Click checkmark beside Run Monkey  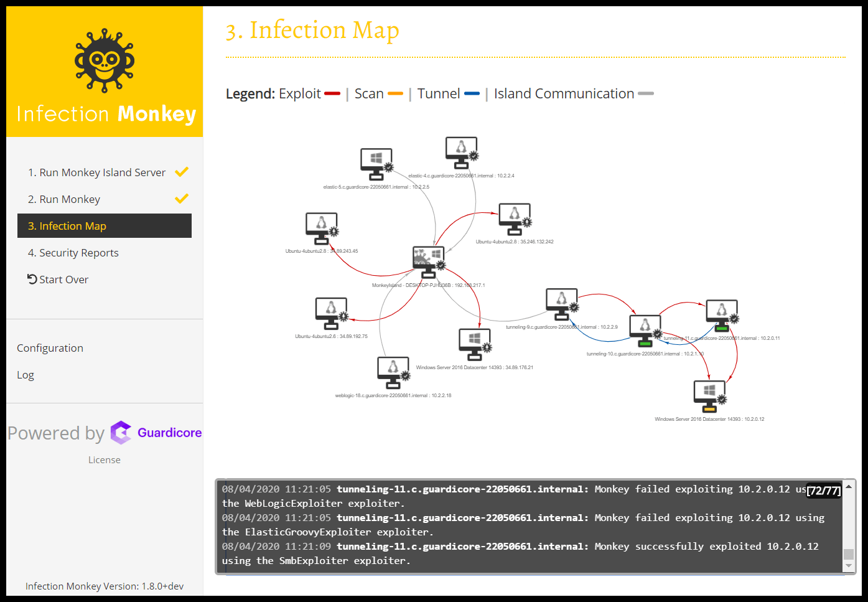click(x=182, y=199)
